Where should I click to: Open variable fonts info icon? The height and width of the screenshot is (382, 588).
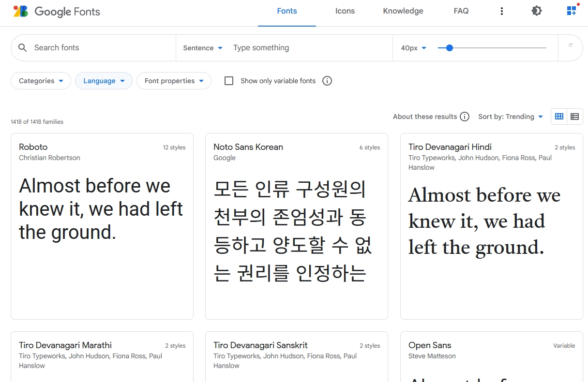pyautogui.click(x=327, y=81)
